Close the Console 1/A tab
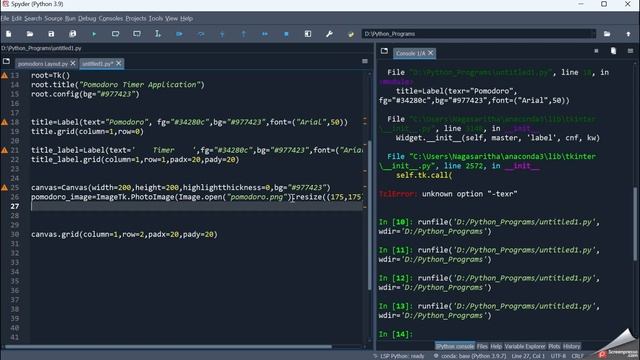 431,53
